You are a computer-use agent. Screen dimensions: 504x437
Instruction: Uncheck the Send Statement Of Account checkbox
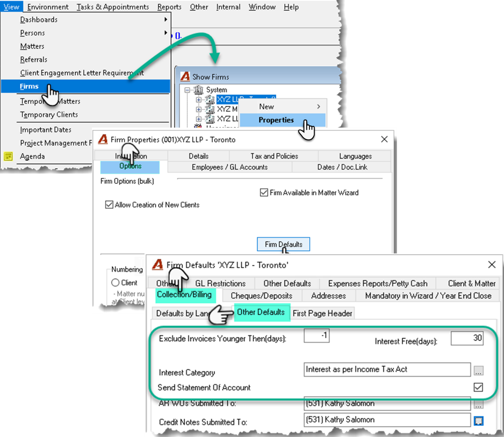coord(478,387)
